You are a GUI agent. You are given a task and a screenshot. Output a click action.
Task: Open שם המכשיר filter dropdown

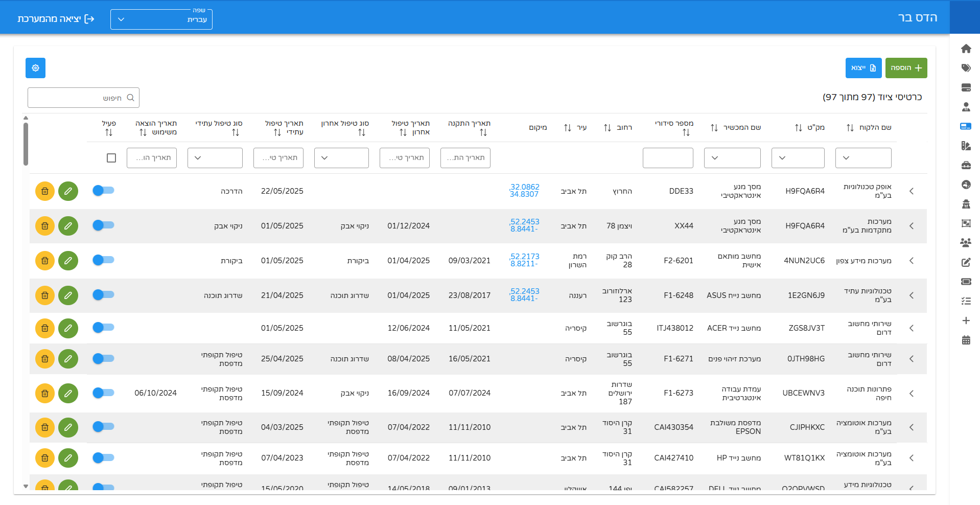click(x=732, y=158)
